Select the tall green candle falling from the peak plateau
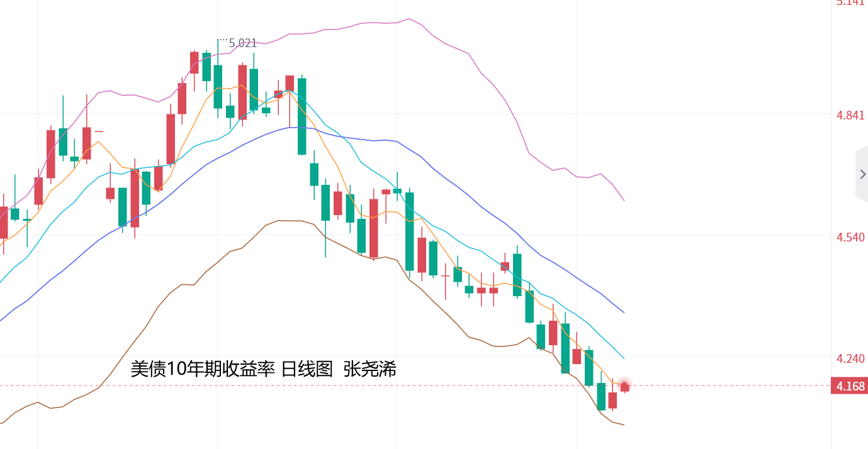The image size is (868, 449). pos(302,116)
